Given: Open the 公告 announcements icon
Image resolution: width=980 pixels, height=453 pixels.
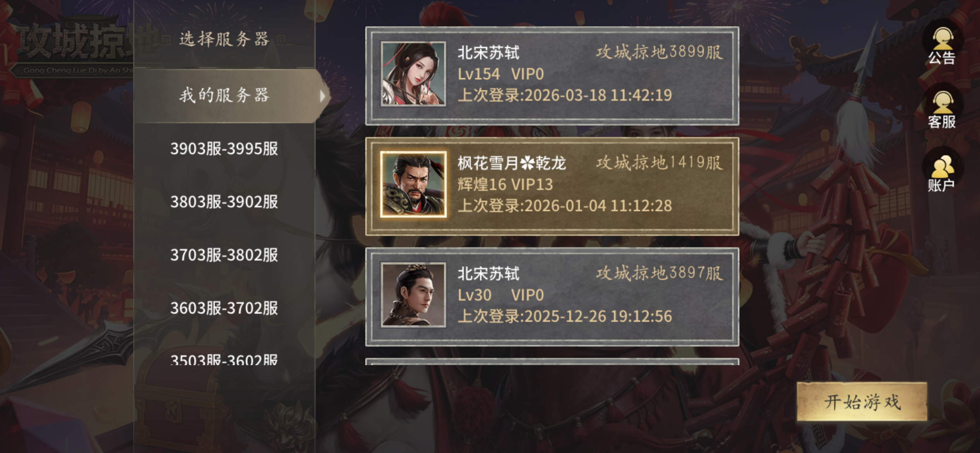Looking at the screenshot, I should point(942,46).
